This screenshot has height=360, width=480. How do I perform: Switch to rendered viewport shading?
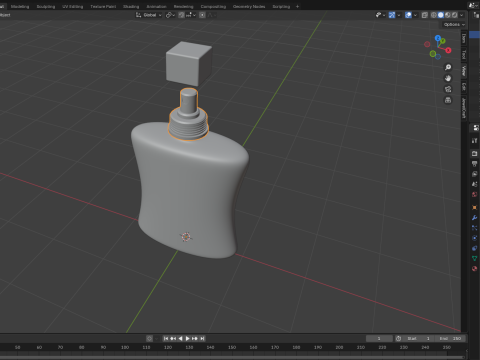pyautogui.click(x=454, y=15)
